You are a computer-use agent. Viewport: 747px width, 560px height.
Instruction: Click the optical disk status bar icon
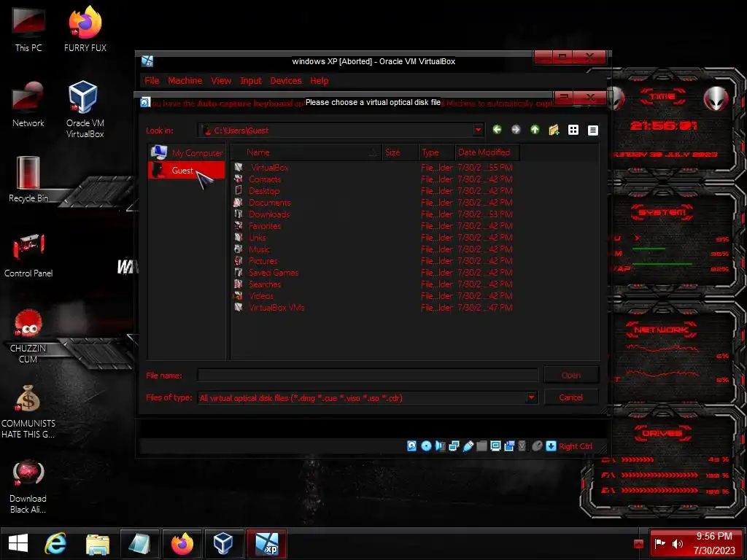click(x=426, y=446)
